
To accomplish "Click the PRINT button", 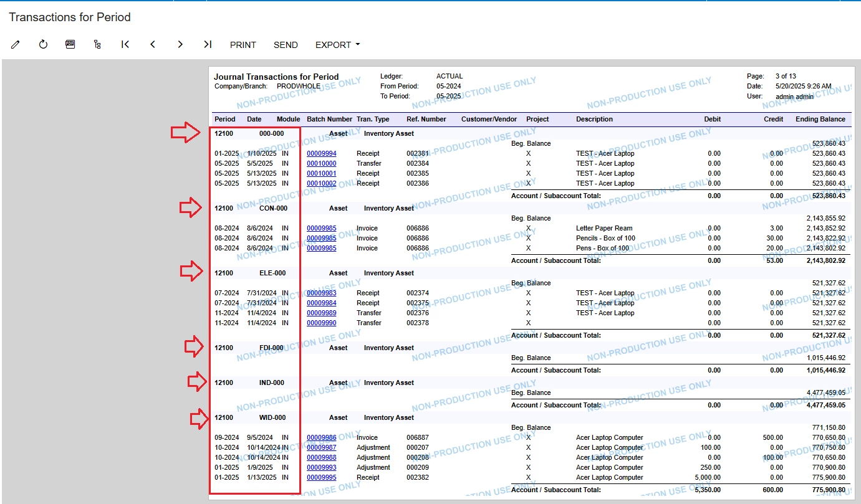I will tap(243, 45).
